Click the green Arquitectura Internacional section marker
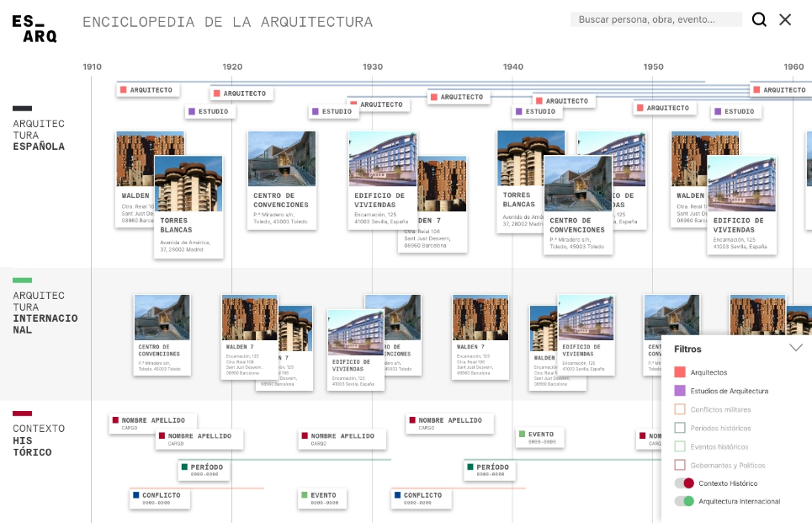Viewport: 812px width, 523px height. [x=23, y=280]
